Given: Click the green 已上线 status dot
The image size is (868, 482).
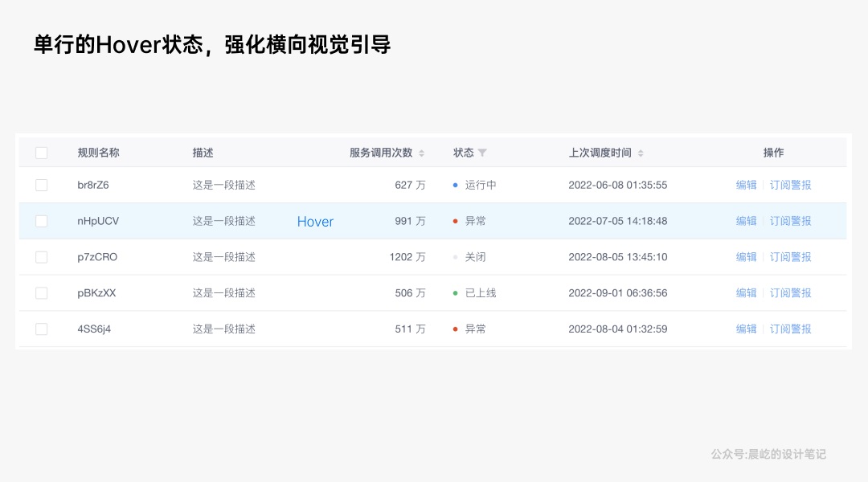Looking at the screenshot, I should pyautogui.click(x=456, y=293).
